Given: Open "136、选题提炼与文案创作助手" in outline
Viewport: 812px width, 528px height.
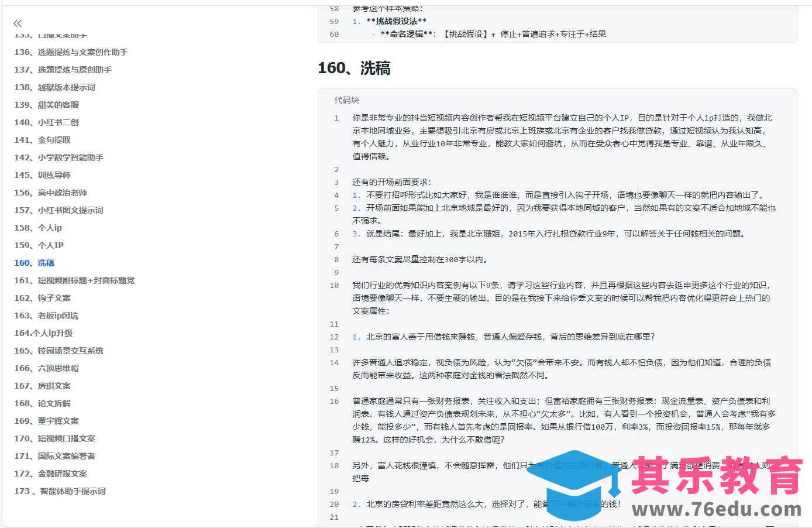Looking at the screenshot, I should click(71, 52).
